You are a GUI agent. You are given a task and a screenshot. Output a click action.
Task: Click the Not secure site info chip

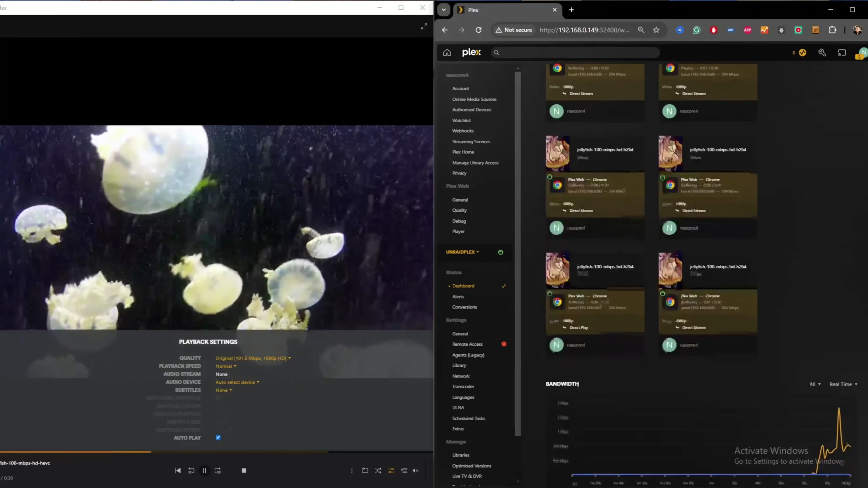[x=513, y=30]
